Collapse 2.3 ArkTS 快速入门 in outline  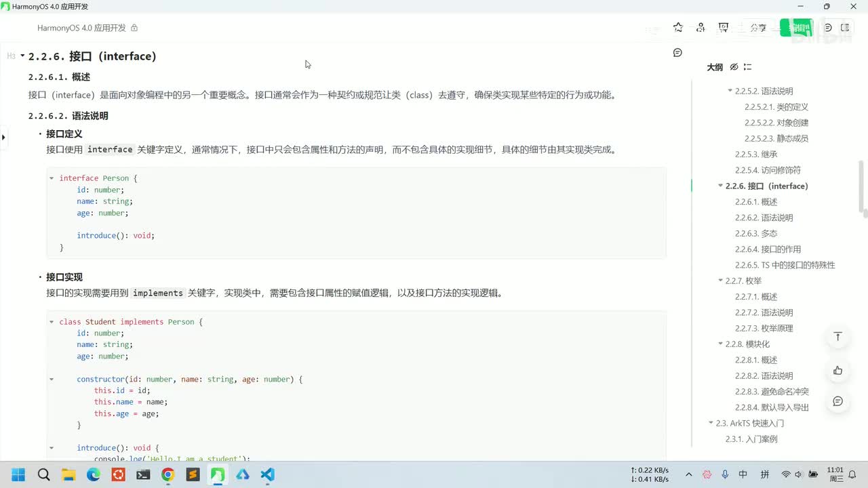point(711,423)
